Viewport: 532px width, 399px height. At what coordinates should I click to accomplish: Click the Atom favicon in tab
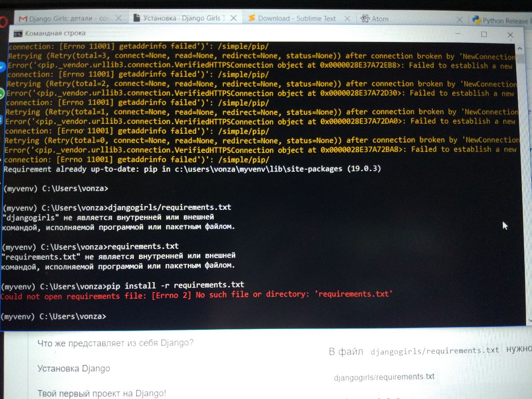tap(365, 19)
